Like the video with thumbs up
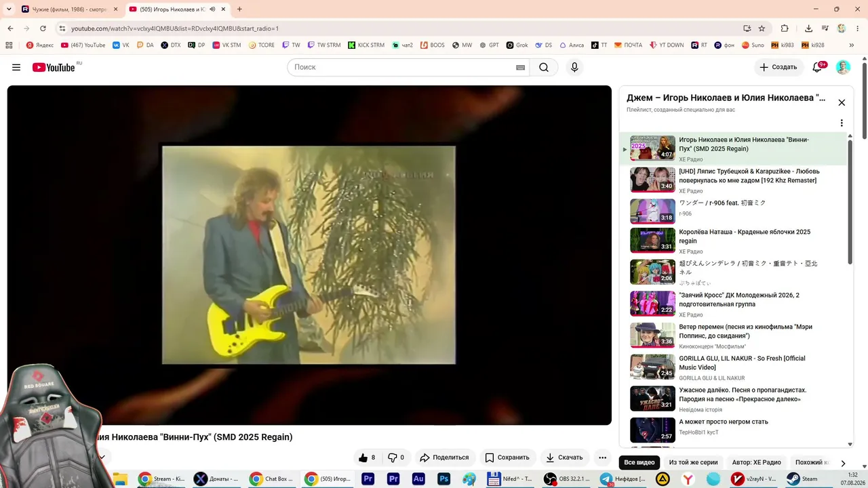The width and height of the screenshot is (868, 488). [x=367, y=457]
